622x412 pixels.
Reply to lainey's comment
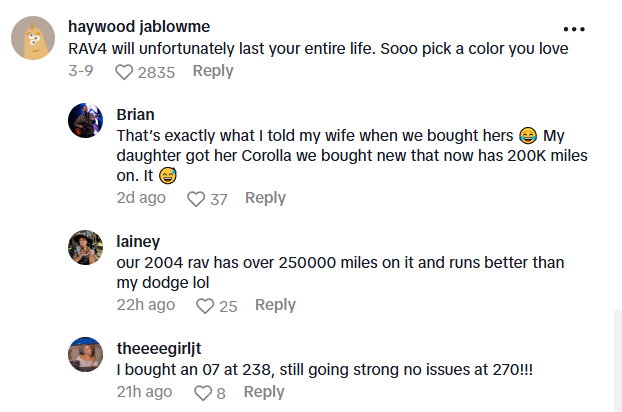point(275,305)
